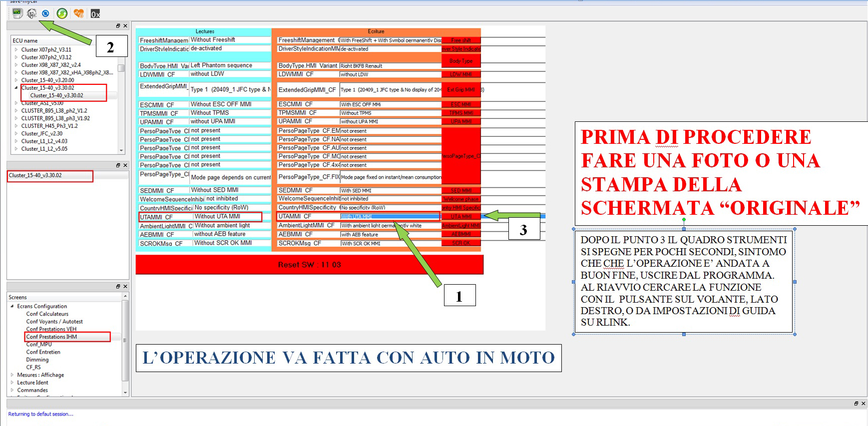The image size is (868, 426).
Task: Open ESCMMI_CF With ESC OFF MMI dropdown
Action: click(391, 104)
